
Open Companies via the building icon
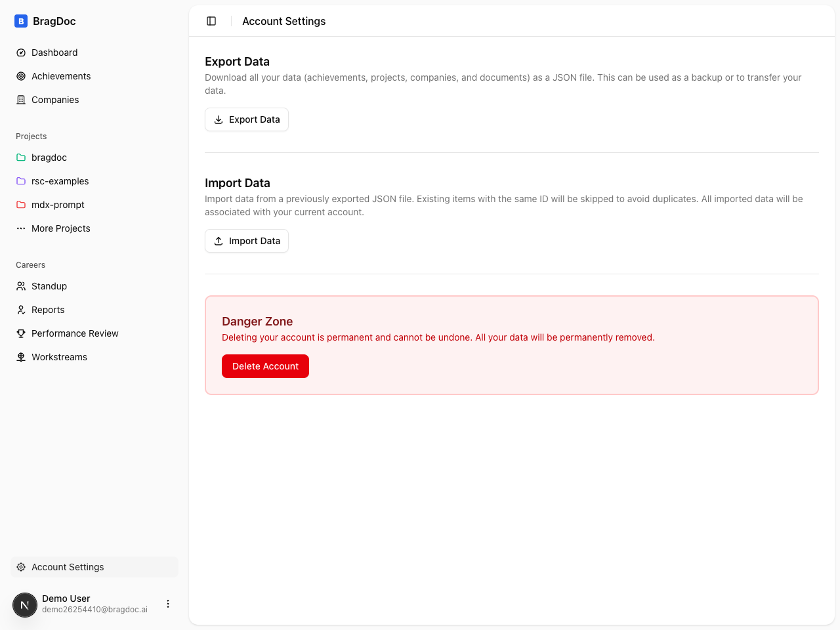pyautogui.click(x=21, y=100)
